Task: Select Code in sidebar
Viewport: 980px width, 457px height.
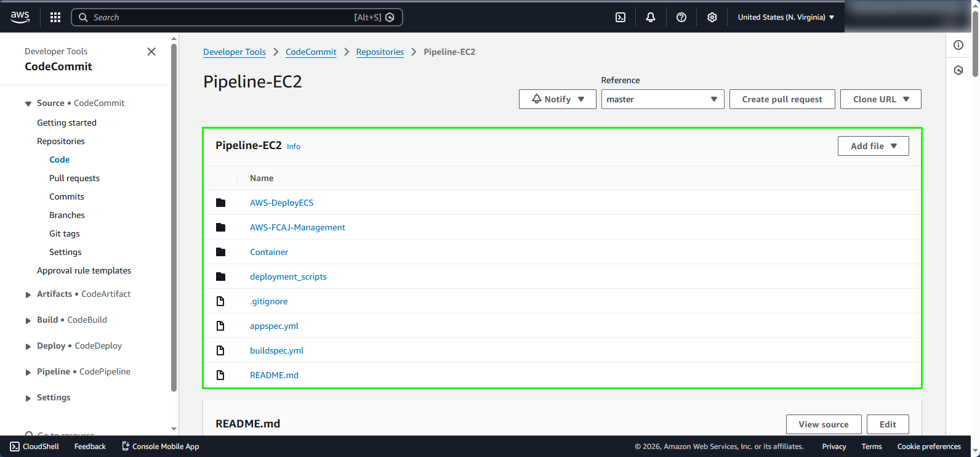Action: pyautogui.click(x=60, y=160)
